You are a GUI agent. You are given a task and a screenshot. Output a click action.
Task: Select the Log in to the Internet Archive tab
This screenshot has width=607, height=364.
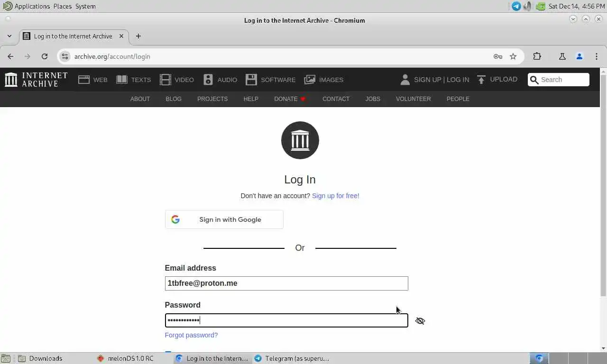coord(73,36)
